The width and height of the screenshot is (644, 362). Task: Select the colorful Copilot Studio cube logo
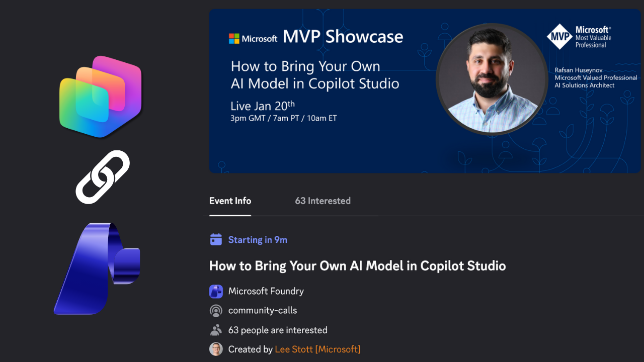point(101,94)
